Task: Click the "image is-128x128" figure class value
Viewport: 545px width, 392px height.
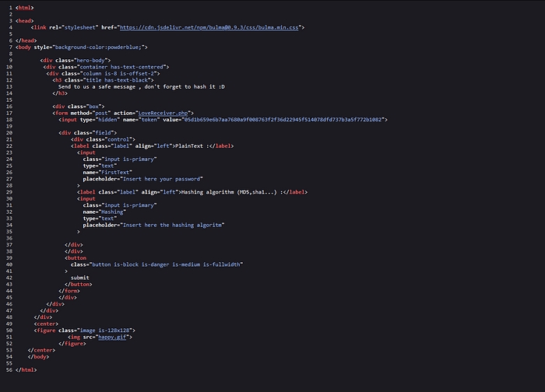Action: click(x=105, y=330)
